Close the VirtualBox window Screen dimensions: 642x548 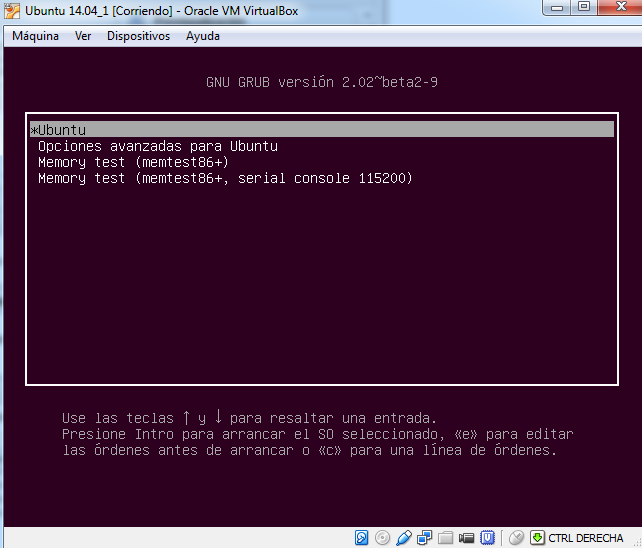pyautogui.click(x=619, y=7)
